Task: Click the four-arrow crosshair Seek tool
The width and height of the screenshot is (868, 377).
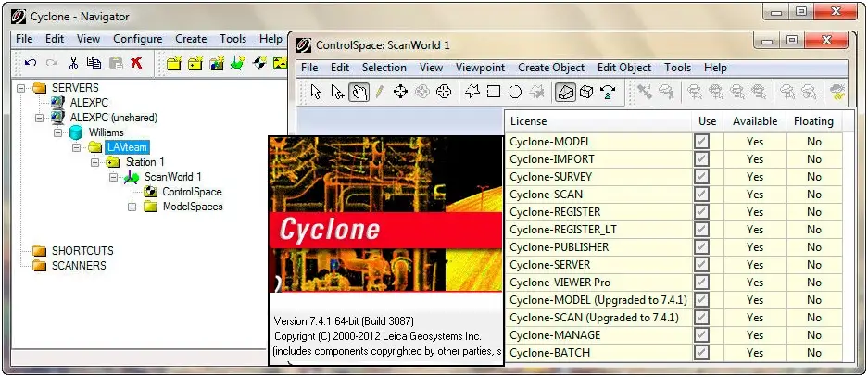Action: pyautogui.click(x=400, y=92)
